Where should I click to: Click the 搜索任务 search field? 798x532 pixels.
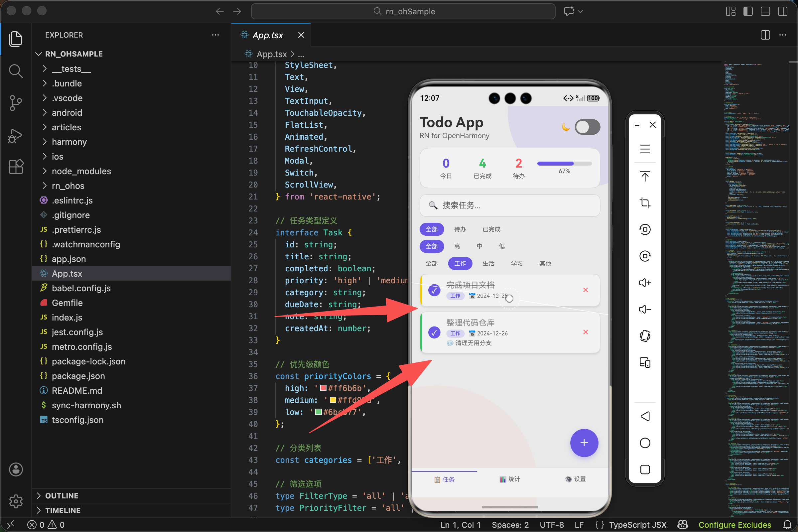[510, 205]
